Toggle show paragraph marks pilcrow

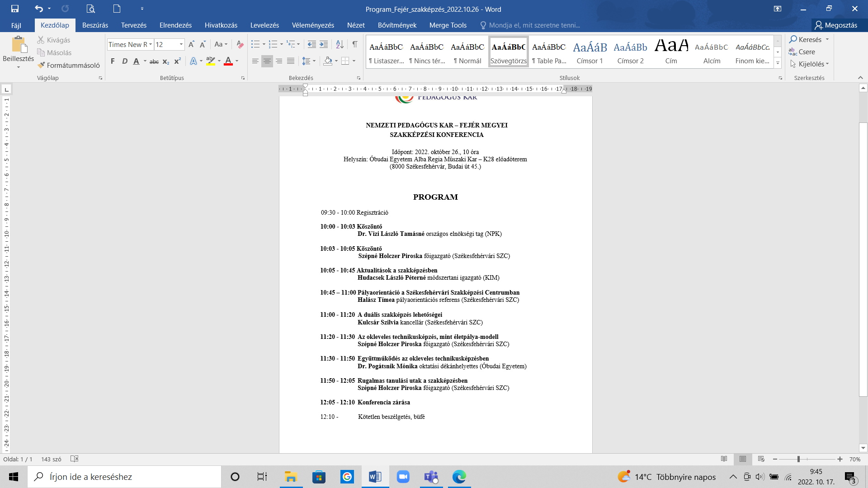click(x=355, y=44)
